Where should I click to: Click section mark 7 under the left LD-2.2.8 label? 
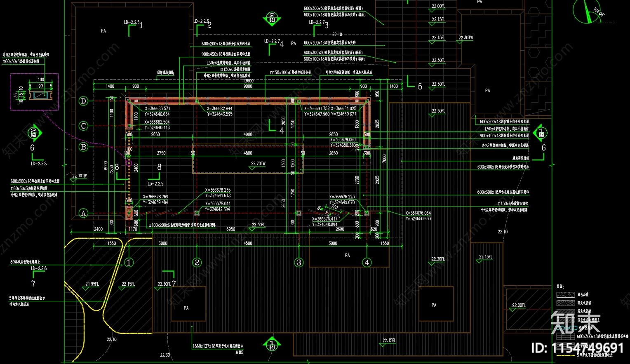pyautogui.click(x=33, y=284)
